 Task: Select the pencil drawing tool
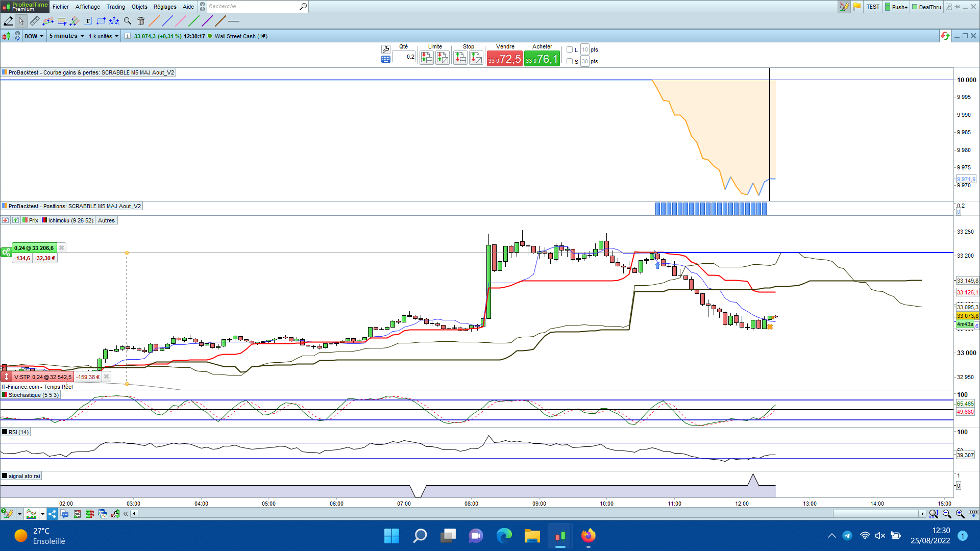8,21
